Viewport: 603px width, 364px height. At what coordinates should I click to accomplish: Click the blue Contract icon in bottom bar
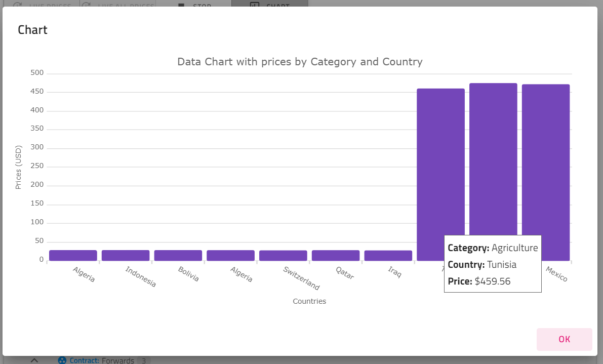[x=62, y=360]
